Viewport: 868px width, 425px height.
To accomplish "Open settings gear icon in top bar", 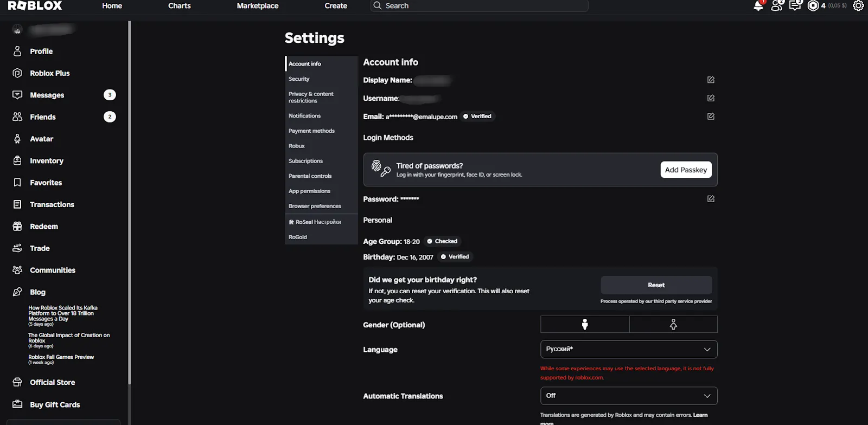I will (858, 6).
